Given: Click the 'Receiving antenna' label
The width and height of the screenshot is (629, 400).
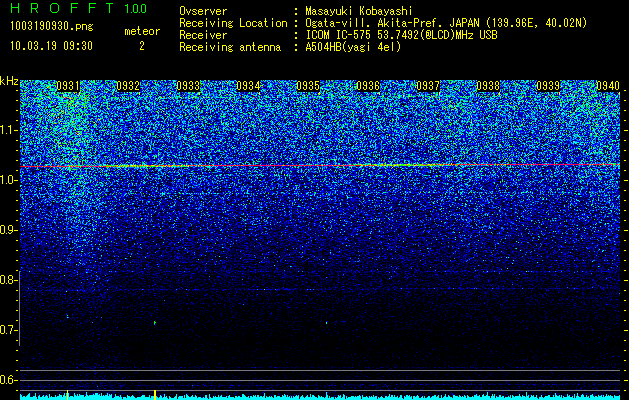Looking at the screenshot, I should [x=230, y=47].
